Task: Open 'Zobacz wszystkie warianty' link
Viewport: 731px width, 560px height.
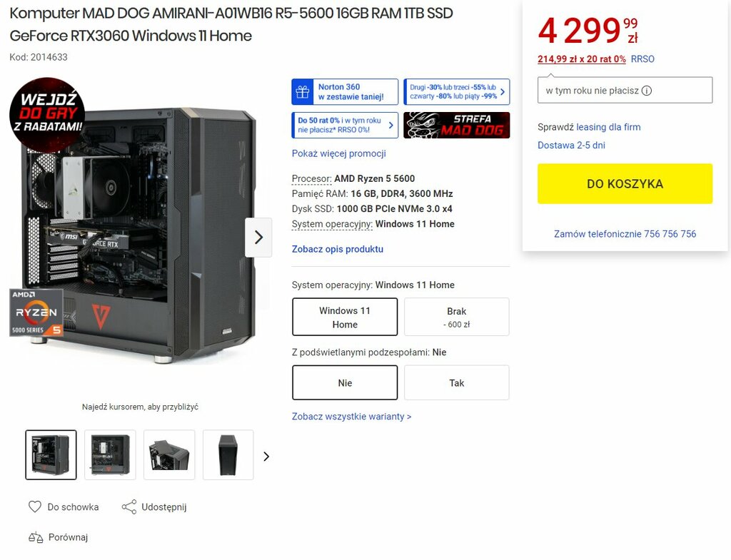Action: tap(351, 416)
